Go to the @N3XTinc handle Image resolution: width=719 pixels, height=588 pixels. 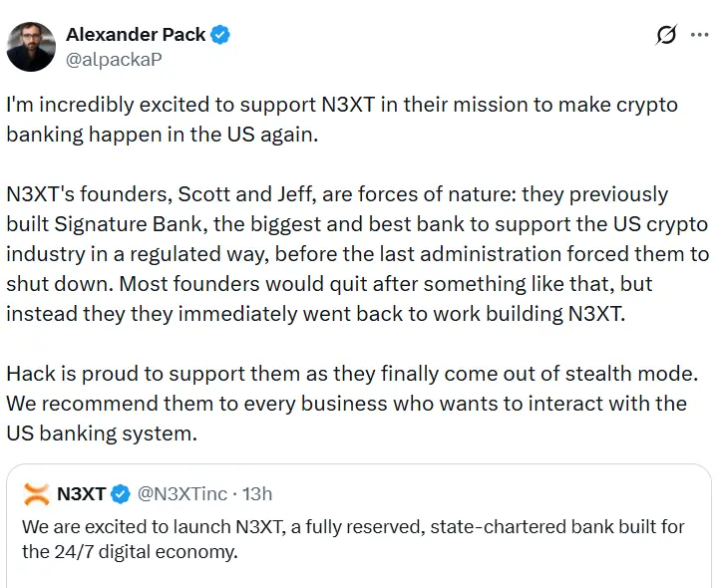click(x=180, y=494)
